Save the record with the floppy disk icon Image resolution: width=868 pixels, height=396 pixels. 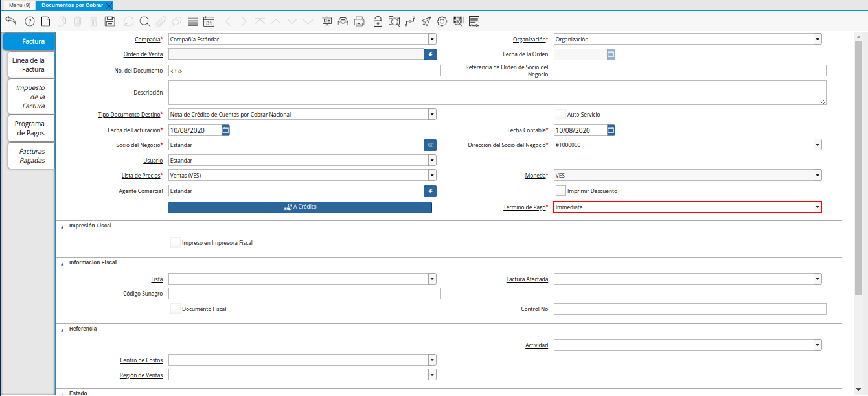tap(109, 21)
